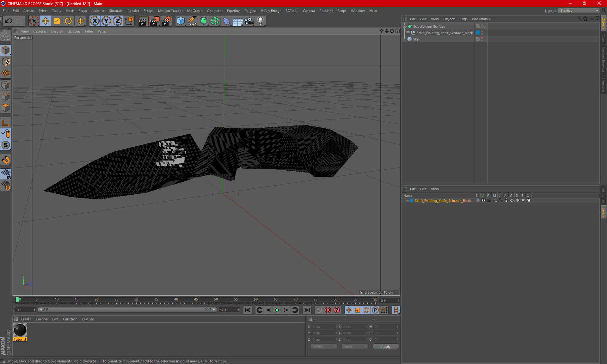Switch to Edges mode

(6, 96)
